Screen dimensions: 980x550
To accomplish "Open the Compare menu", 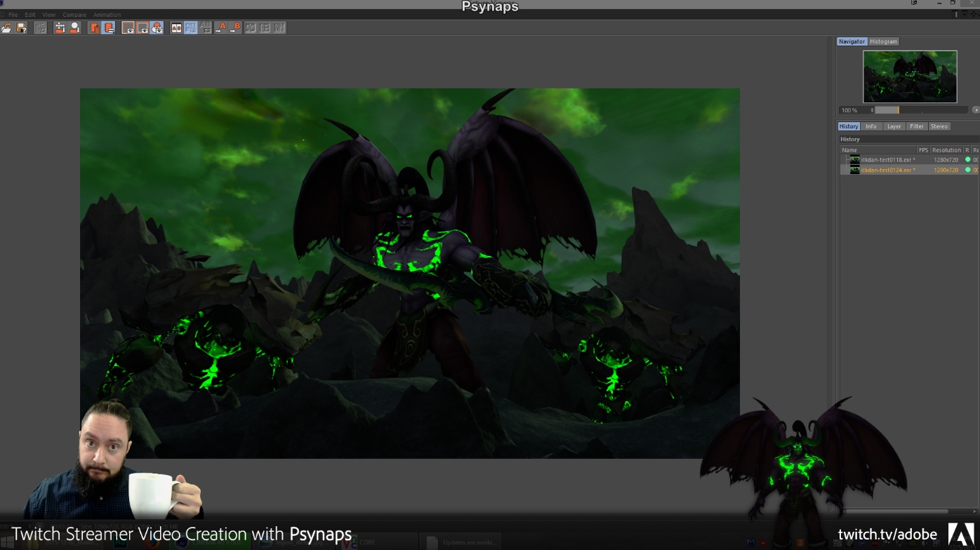I will tap(74, 15).
